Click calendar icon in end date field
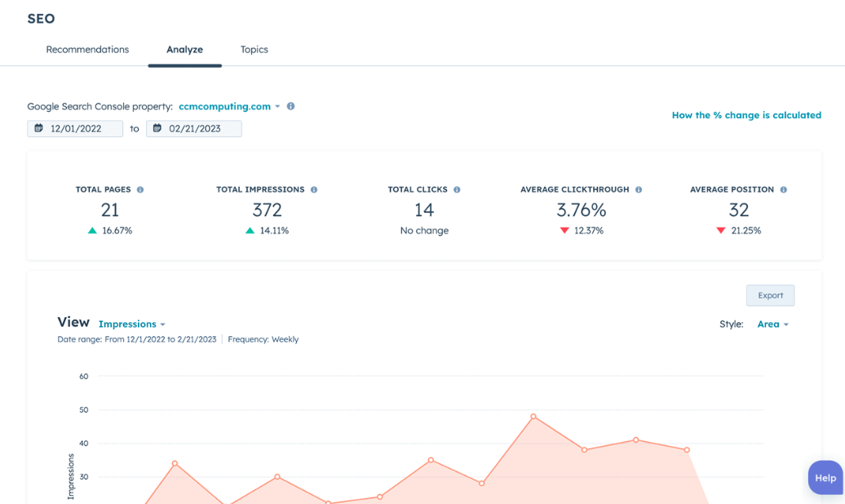 point(157,128)
